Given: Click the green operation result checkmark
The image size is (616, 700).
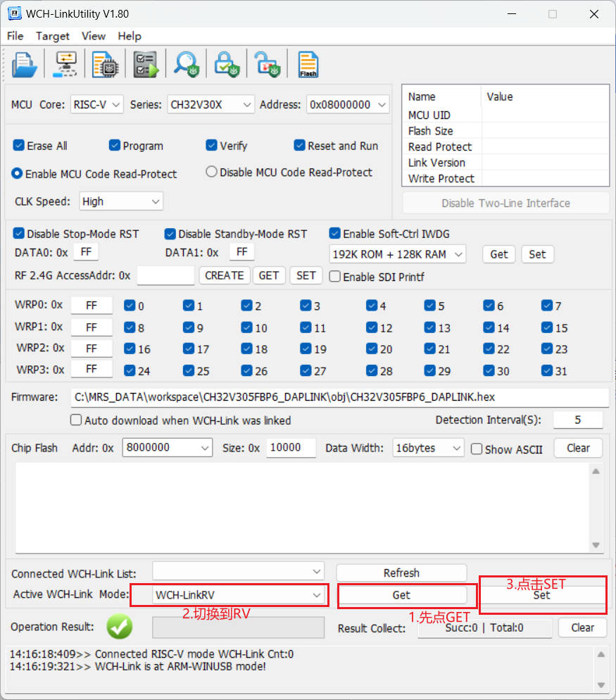Looking at the screenshot, I should [x=119, y=627].
